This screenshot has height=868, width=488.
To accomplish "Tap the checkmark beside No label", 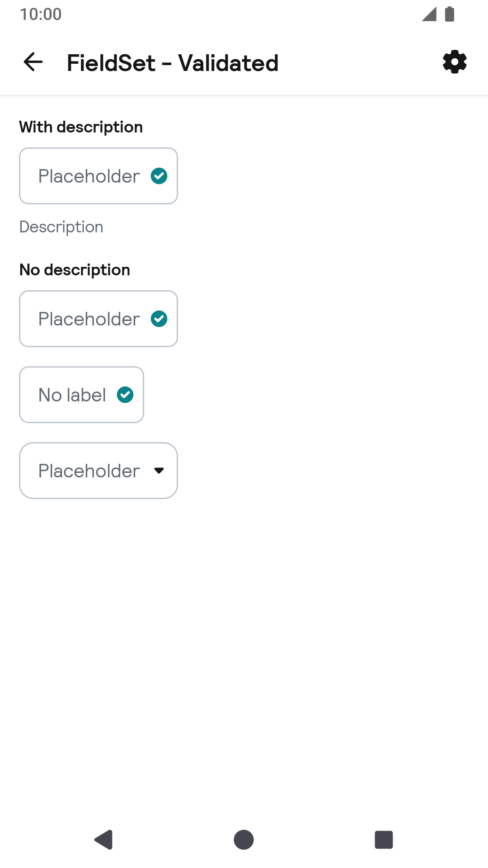I will [125, 395].
